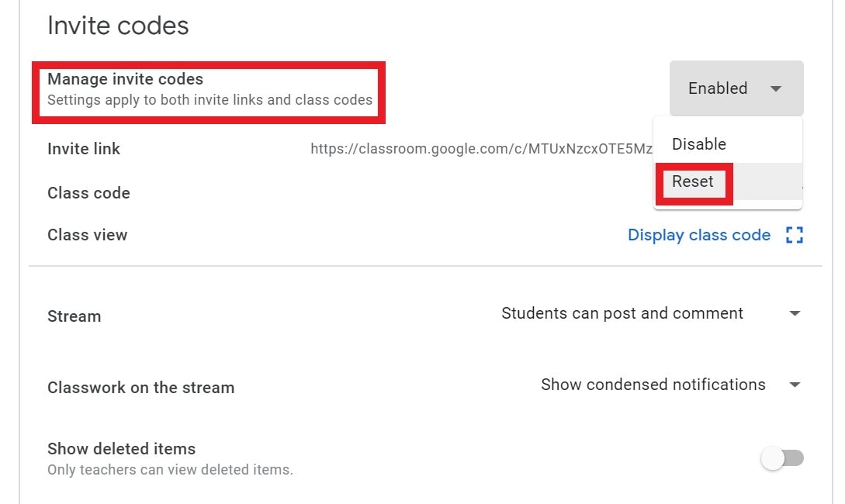
Task: Toggle the Show deleted items switch
Action: (782, 458)
